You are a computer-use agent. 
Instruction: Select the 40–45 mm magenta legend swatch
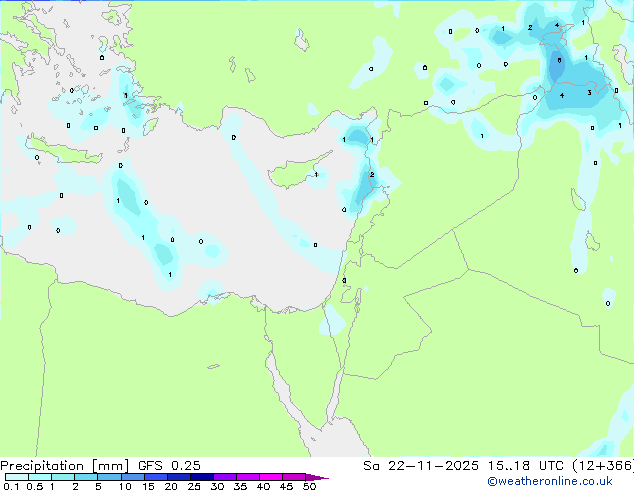coord(271,477)
